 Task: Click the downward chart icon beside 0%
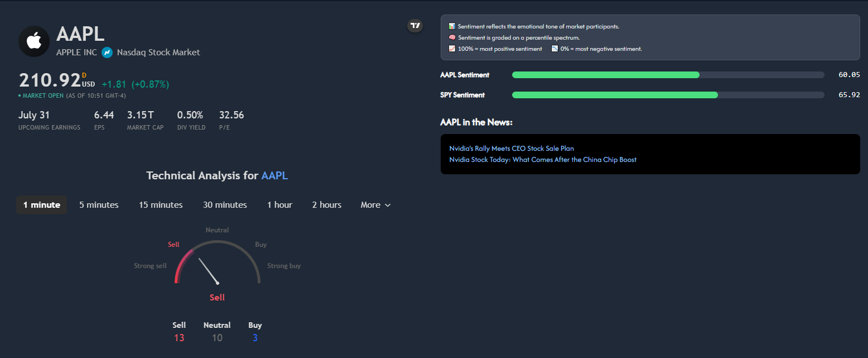(x=554, y=49)
